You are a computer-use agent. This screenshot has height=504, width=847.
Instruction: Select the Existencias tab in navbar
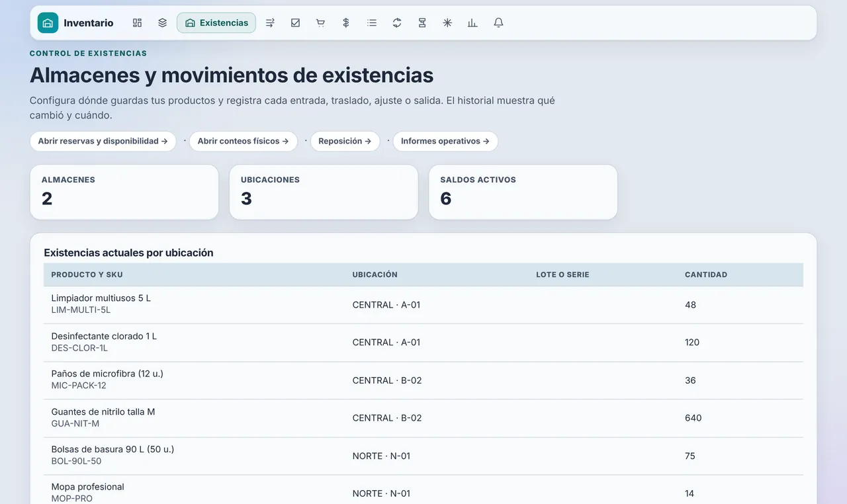point(216,22)
